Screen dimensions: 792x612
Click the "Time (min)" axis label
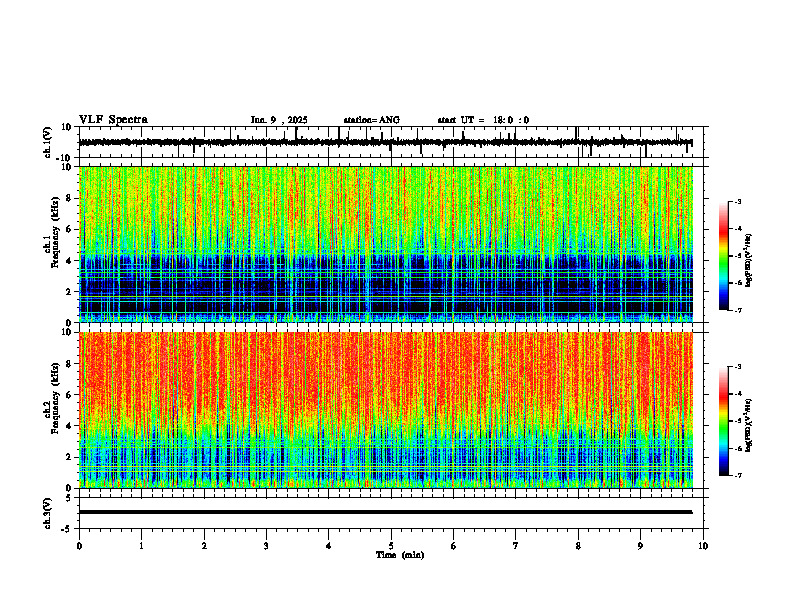(400, 555)
